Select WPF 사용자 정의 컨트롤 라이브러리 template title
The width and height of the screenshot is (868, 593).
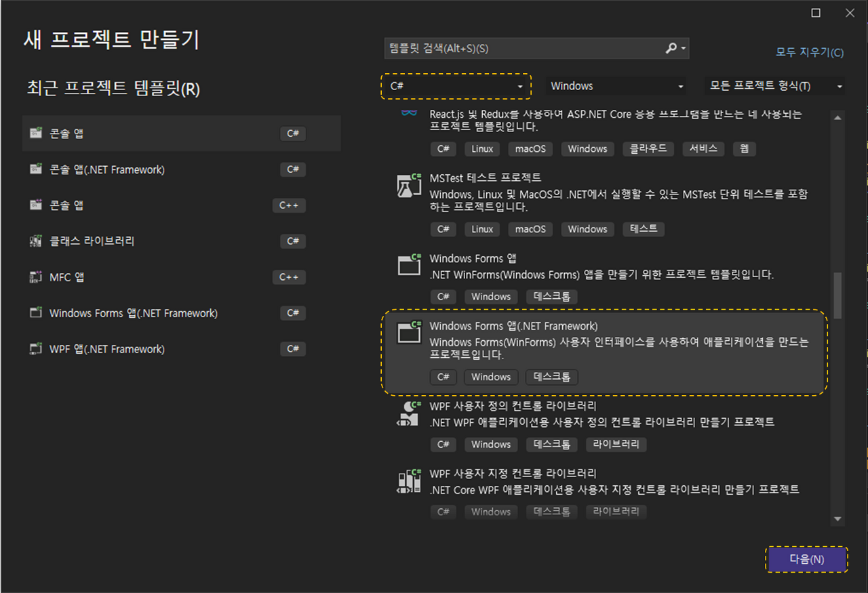click(513, 407)
